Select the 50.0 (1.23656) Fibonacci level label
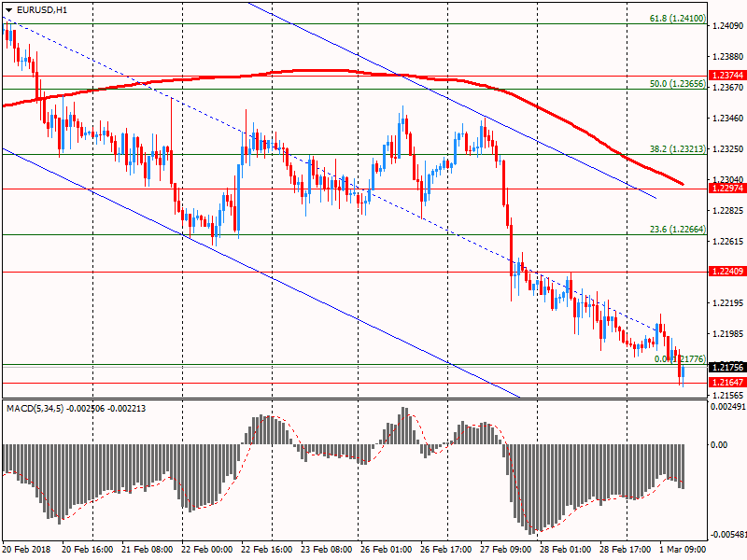This screenshot has width=747, height=560. pos(677,83)
